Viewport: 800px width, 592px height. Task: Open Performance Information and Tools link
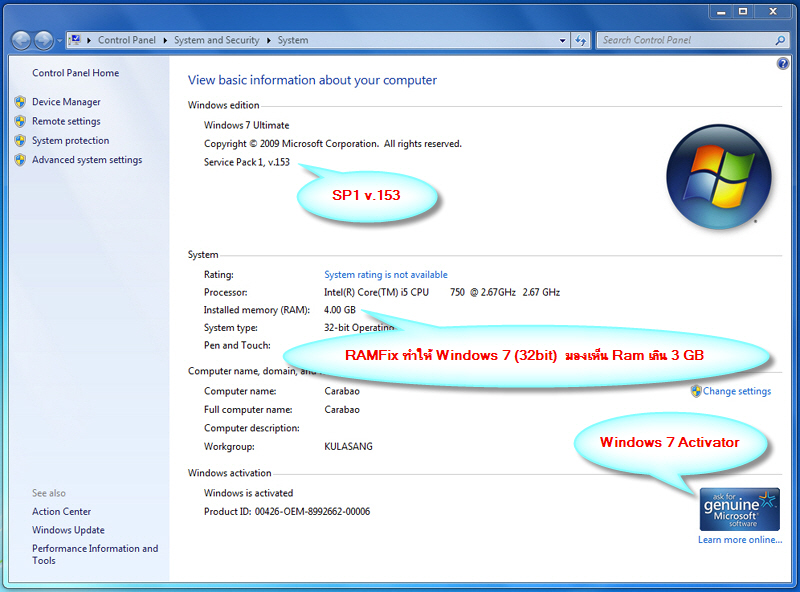(x=95, y=554)
